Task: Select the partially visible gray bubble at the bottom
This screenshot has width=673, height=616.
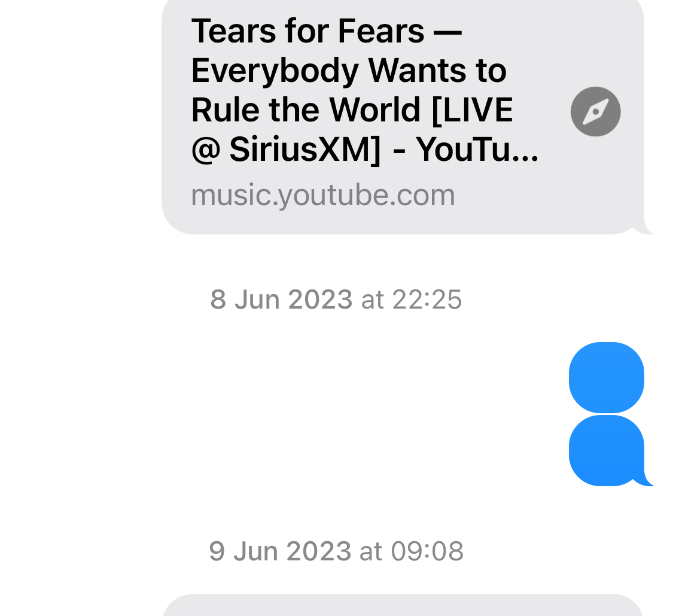Action: 403,605
